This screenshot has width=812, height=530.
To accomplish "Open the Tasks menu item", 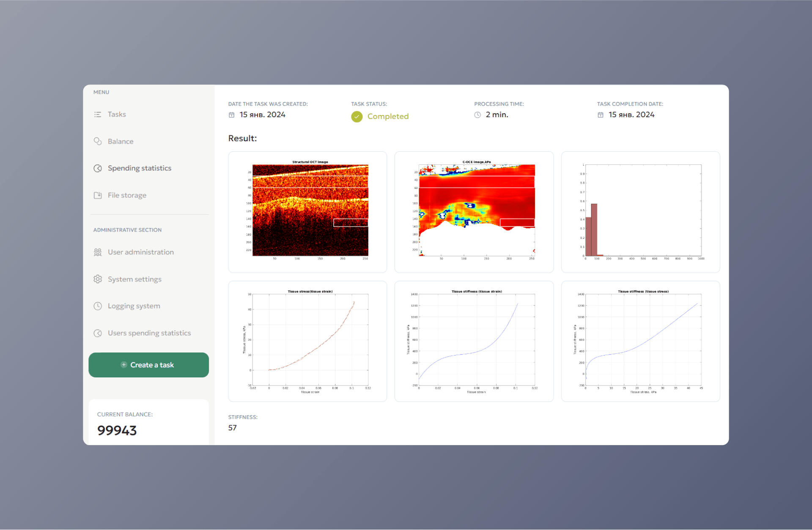I will pyautogui.click(x=117, y=115).
